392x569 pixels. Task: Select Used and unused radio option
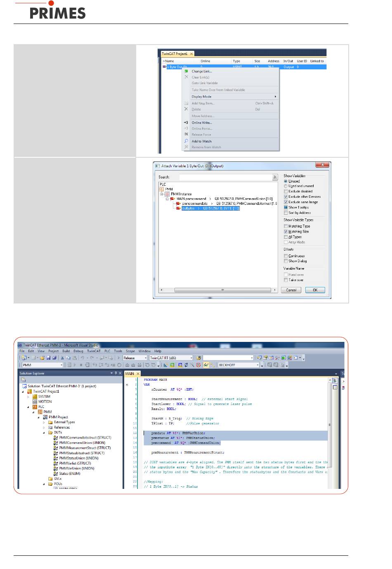click(x=286, y=186)
